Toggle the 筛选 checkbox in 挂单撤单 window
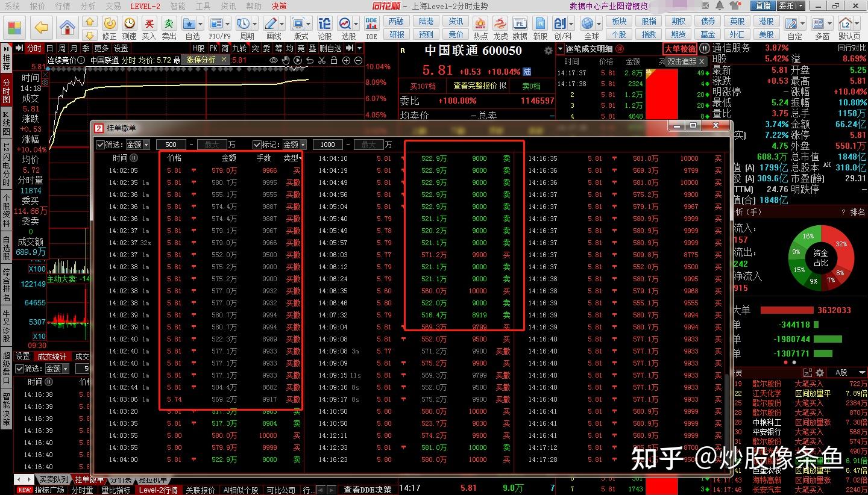 (x=100, y=145)
